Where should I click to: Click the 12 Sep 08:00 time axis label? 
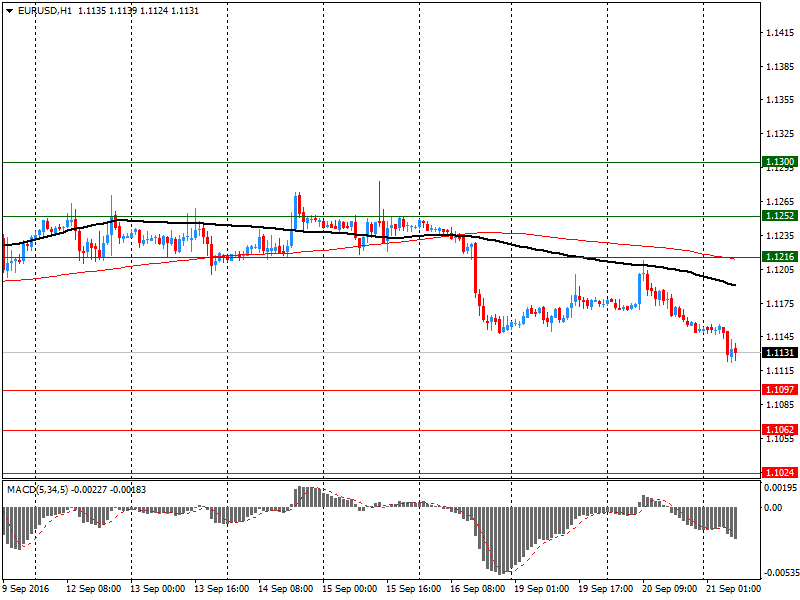(93, 589)
